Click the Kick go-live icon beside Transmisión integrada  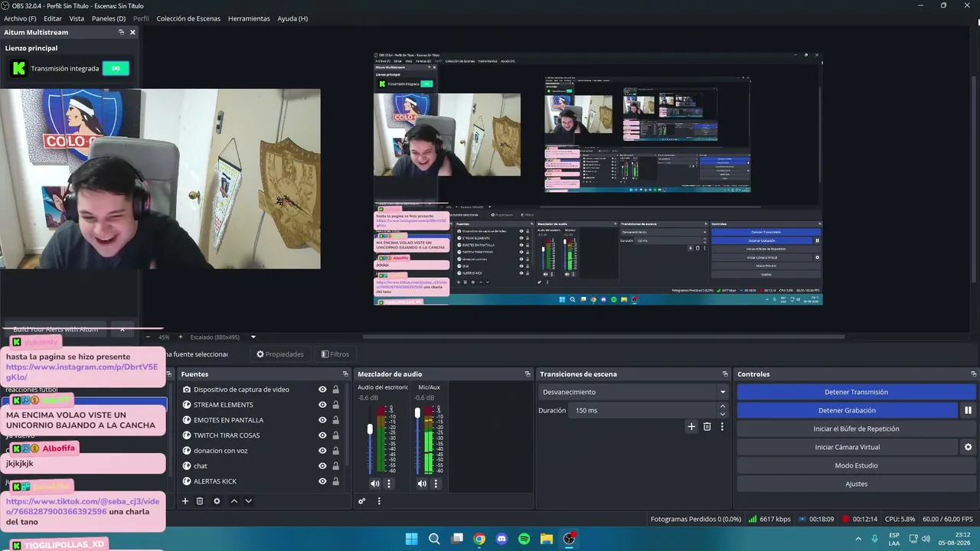(116, 68)
